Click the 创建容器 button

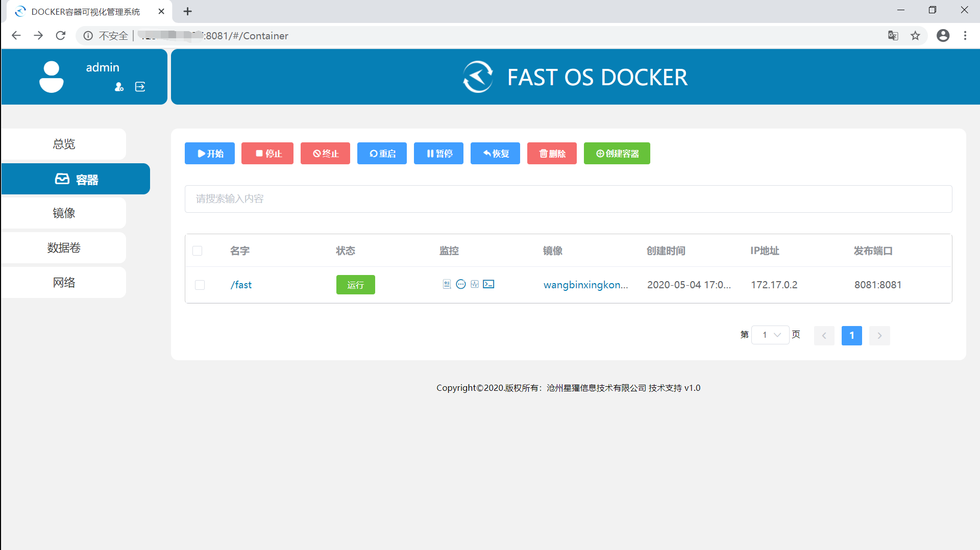617,153
